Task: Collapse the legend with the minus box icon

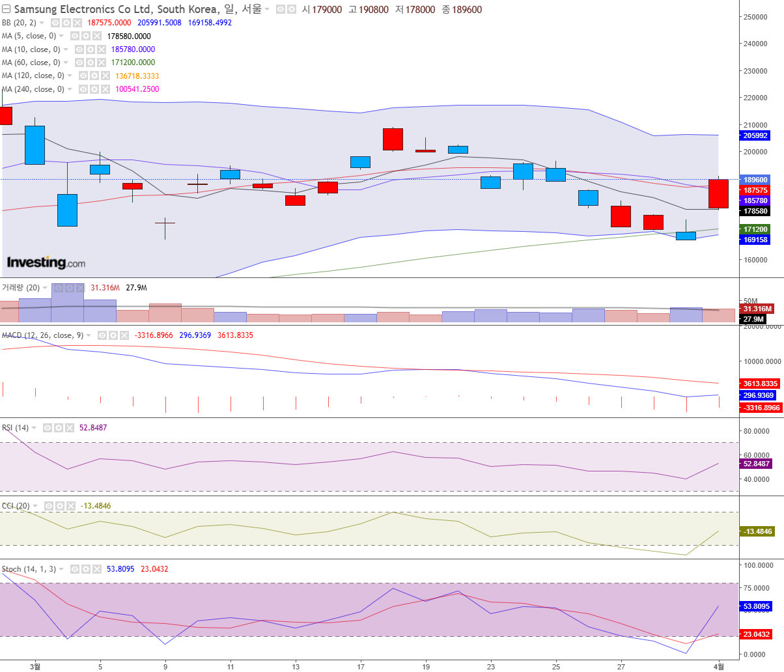Action: tap(7, 10)
